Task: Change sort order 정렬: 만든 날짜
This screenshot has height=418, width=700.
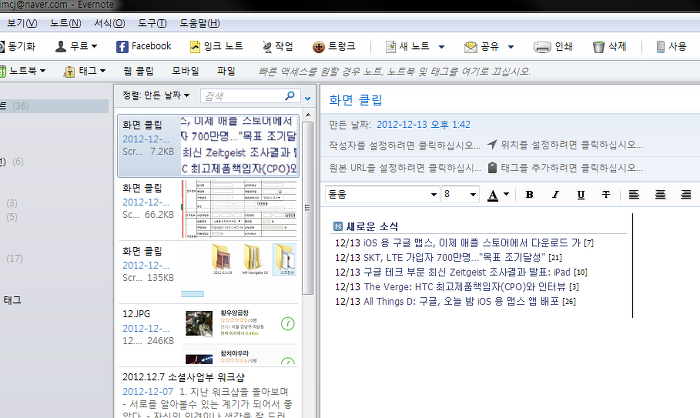Action: (156, 95)
